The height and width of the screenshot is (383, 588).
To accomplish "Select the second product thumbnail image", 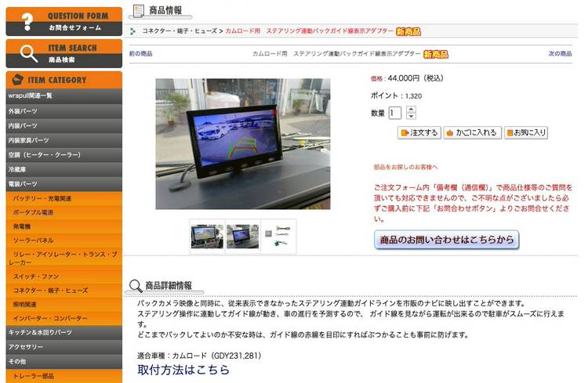I will [243, 236].
